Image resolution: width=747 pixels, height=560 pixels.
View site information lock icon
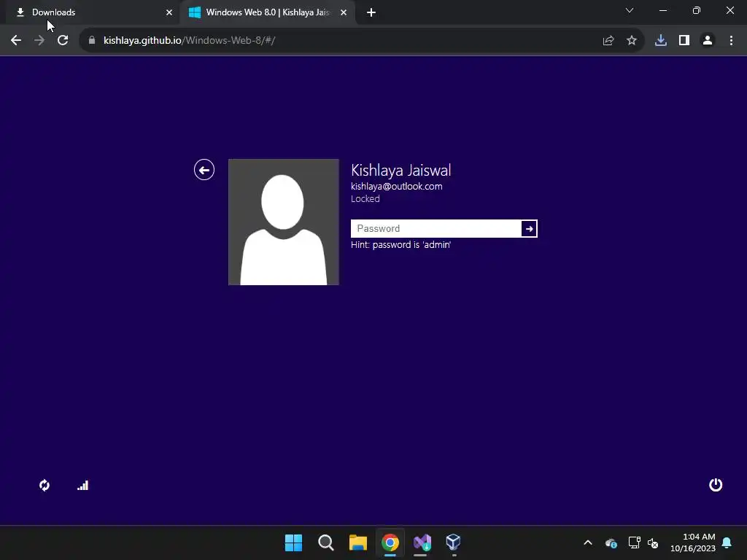(92, 41)
